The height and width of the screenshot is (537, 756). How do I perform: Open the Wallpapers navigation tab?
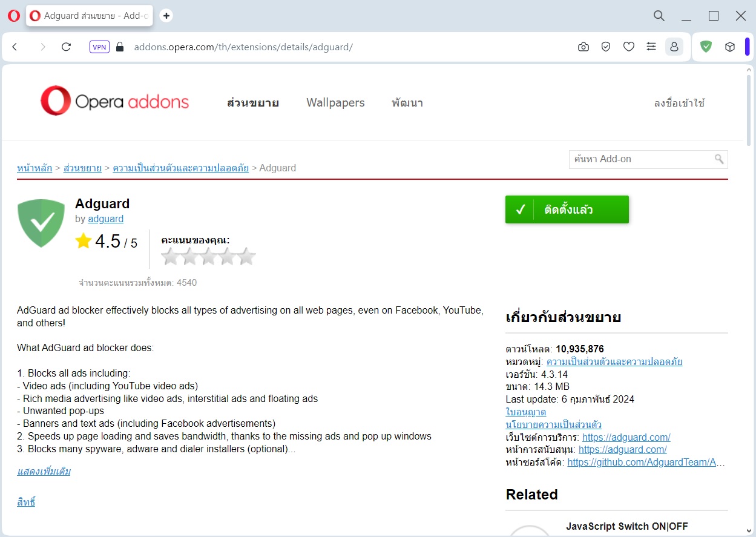click(x=335, y=103)
